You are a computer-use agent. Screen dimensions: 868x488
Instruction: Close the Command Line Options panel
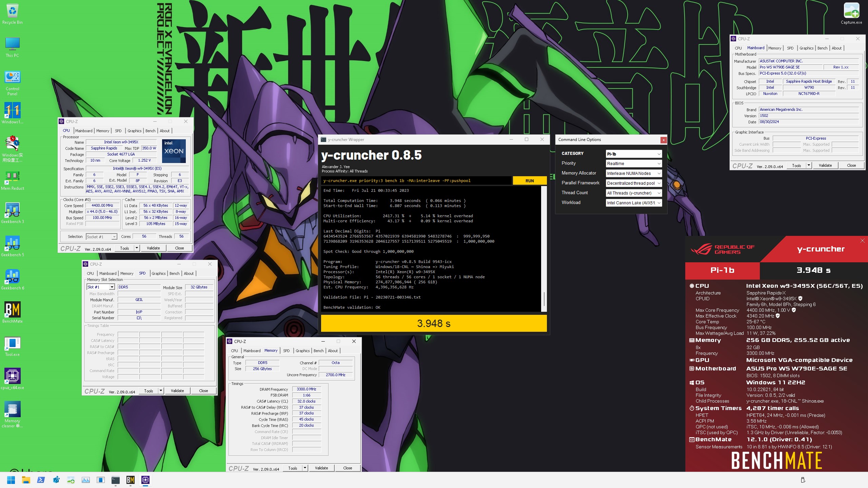664,140
